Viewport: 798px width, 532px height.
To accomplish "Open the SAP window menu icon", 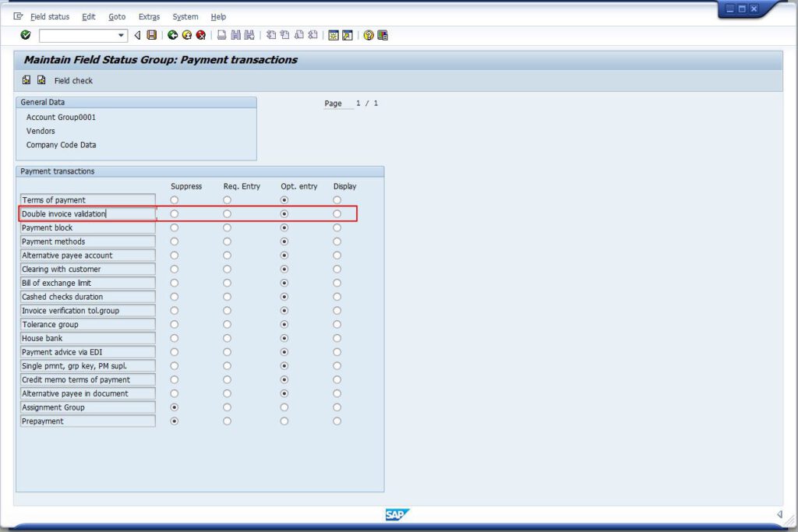I will (x=18, y=16).
